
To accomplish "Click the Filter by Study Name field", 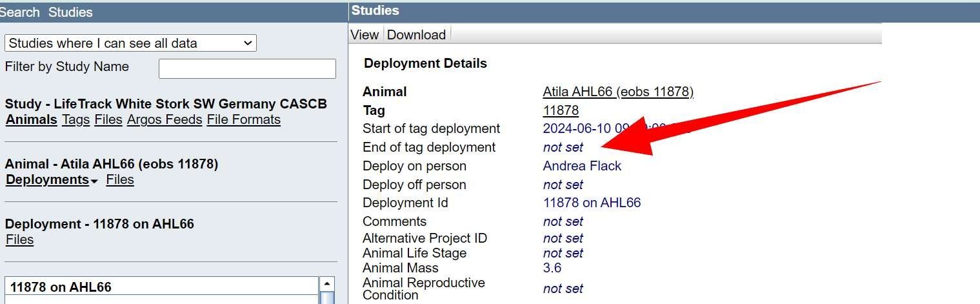I will pyautogui.click(x=247, y=68).
